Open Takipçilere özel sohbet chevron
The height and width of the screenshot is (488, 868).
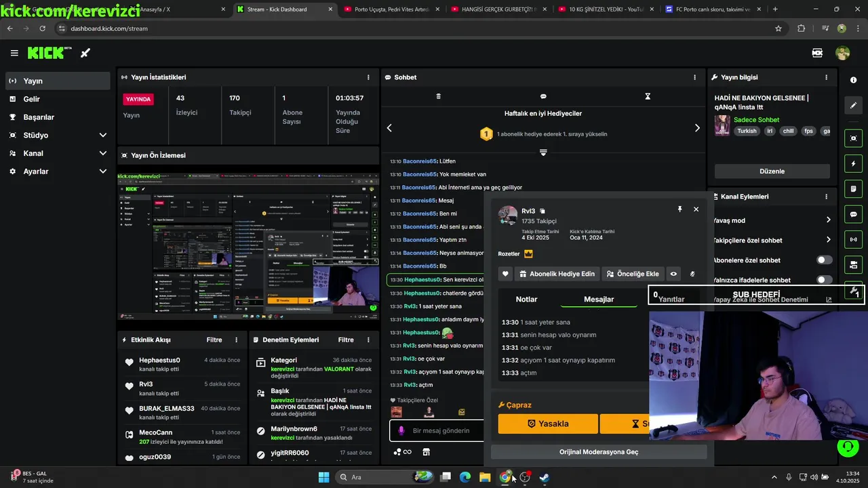point(828,240)
